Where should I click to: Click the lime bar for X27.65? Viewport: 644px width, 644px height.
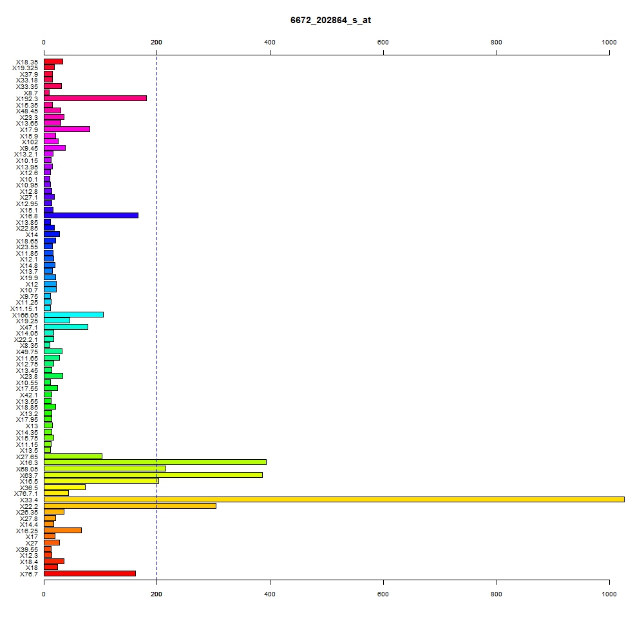[x=73, y=457]
